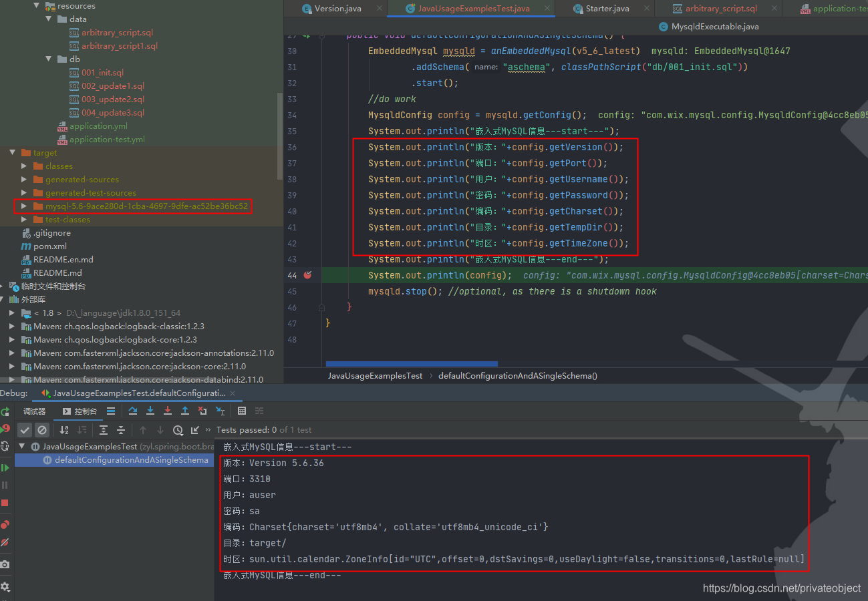The image size is (868, 601).
Task: Expand JDK 1.8 library node
Action: click(12, 313)
